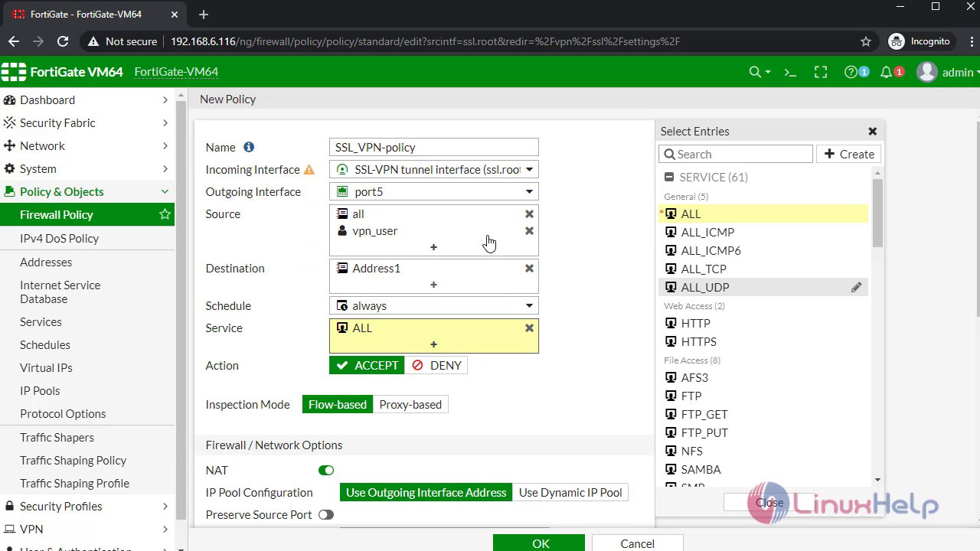
Task: Bookmark this page with the star
Action: (x=866, y=41)
